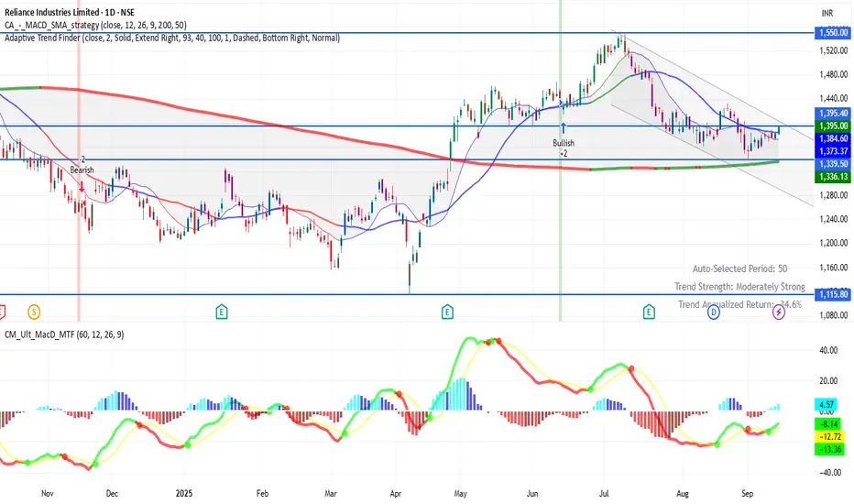Select the CA_-_MACD_SMA_strategy indicator legend
Viewport: 854px width, 504px height.
point(95,25)
